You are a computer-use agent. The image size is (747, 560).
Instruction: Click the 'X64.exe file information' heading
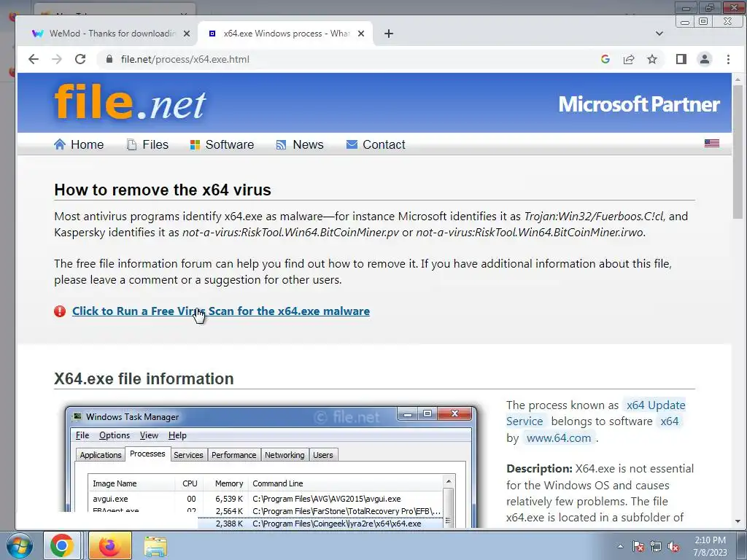144,378
